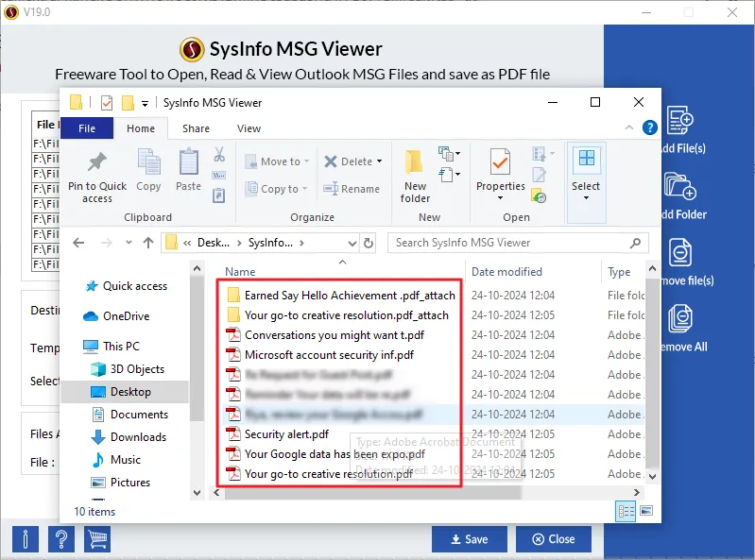Click the shopping cart buy icon

(97, 539)
